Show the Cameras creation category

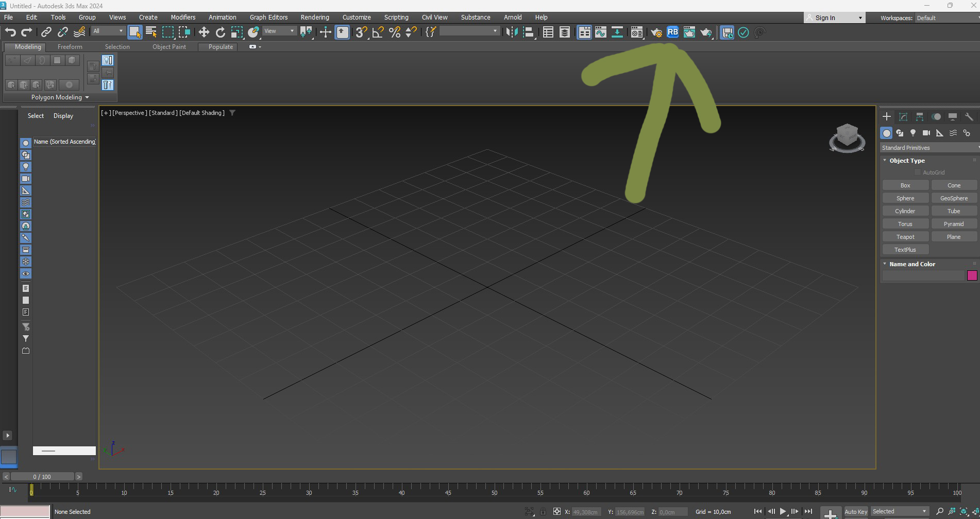point(926,133)
